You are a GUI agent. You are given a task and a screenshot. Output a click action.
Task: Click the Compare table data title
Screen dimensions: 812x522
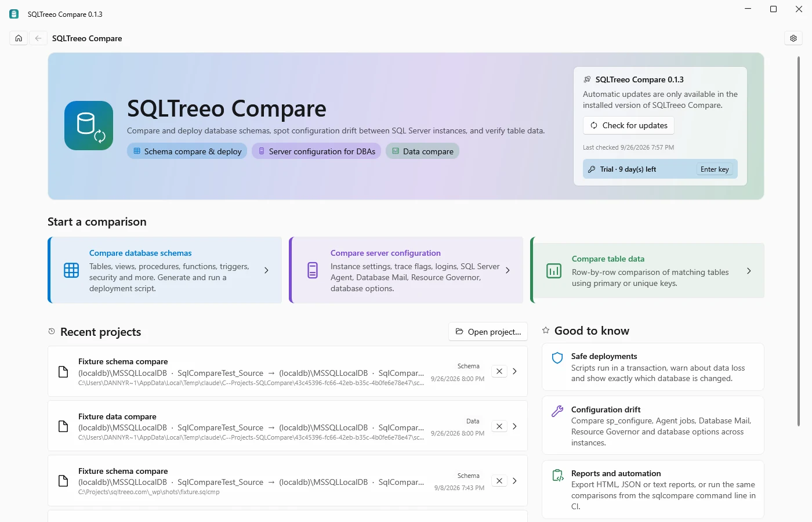tap(608, 259)
